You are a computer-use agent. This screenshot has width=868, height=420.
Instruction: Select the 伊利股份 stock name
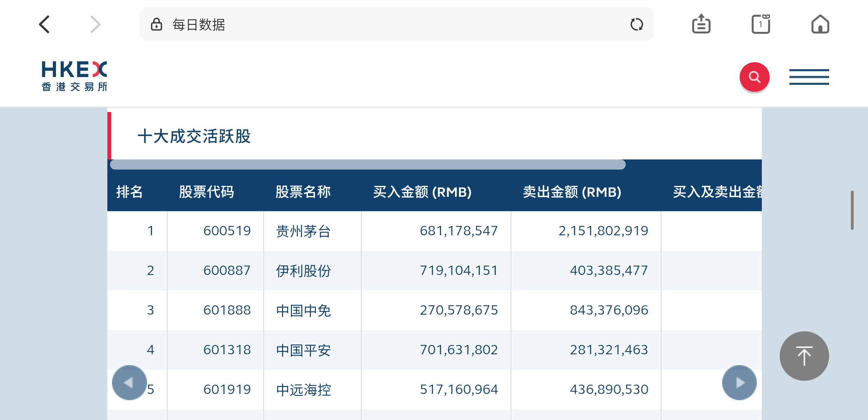[x=303, y=271]
